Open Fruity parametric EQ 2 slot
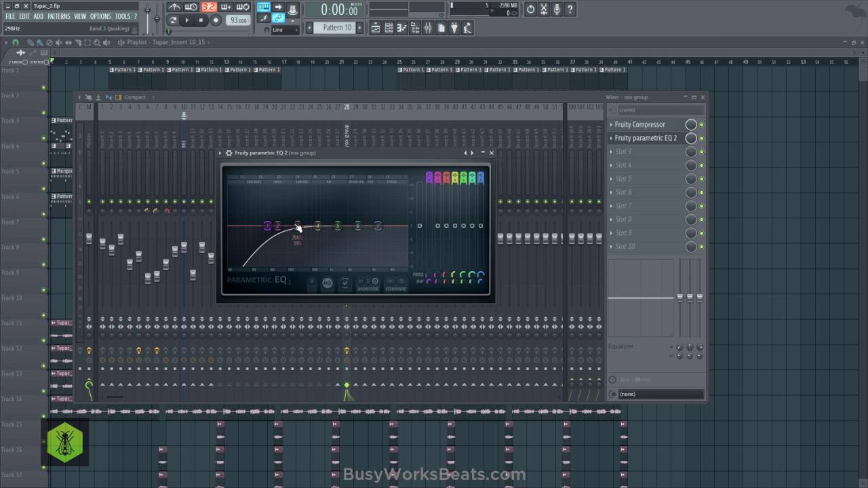Image resolution: width=868 pixels, height=488 pixels. [646, 138]
